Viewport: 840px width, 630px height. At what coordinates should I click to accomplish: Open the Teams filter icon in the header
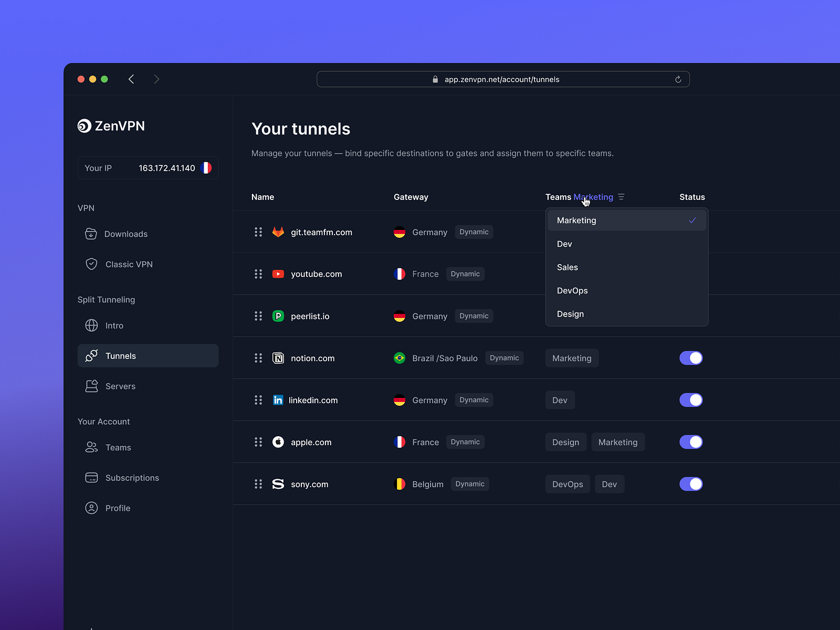coord(622,197)
